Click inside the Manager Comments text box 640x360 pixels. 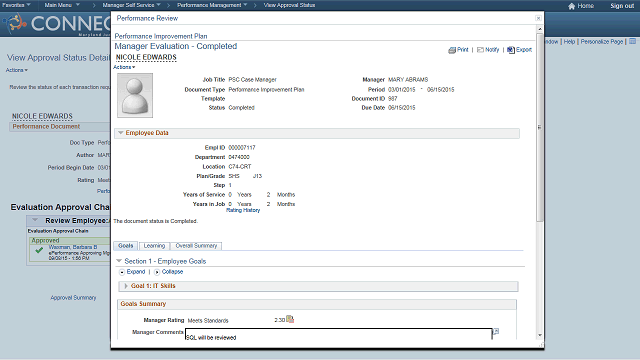click(339, 334)
